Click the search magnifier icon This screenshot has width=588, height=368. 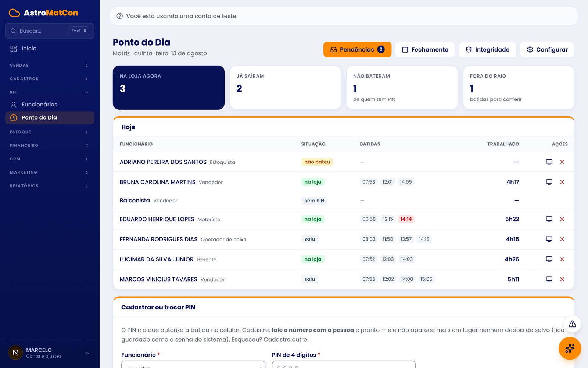(13, 31)
